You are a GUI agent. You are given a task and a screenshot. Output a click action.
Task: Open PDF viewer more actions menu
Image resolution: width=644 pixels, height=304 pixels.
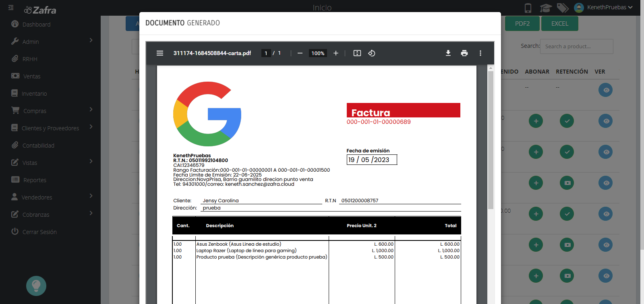(x=480, y=53)
